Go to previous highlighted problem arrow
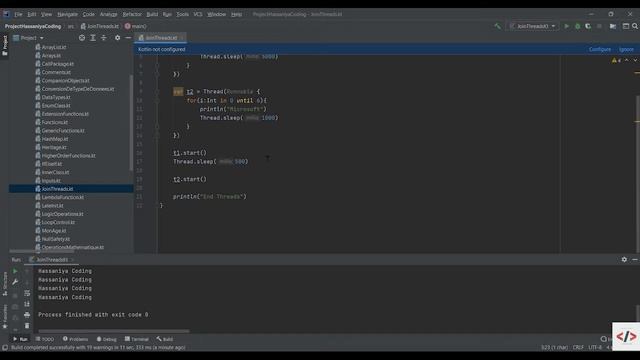Image resolution: width=640 pixels, height=360 pixels. tap(627, 60)
